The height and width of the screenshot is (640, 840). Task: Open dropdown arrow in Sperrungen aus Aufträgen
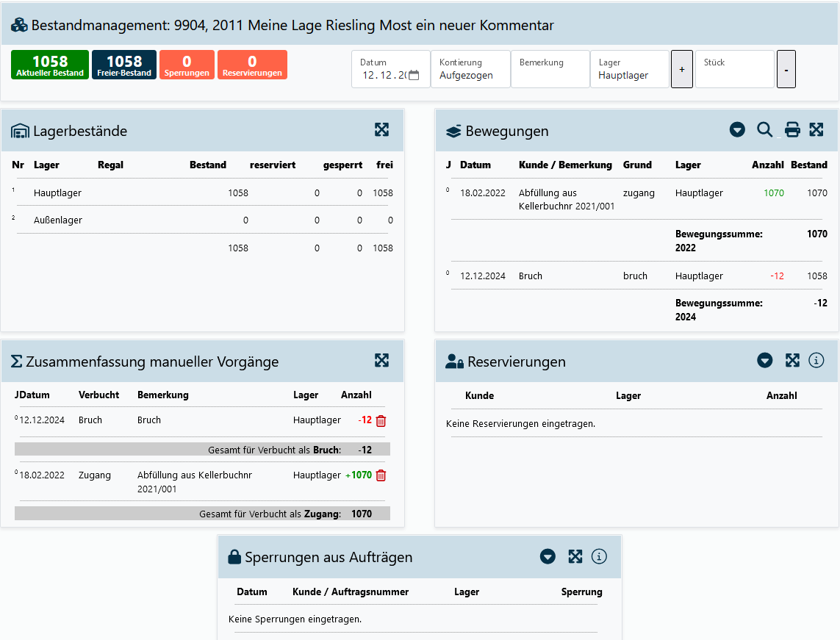(548, 556)
